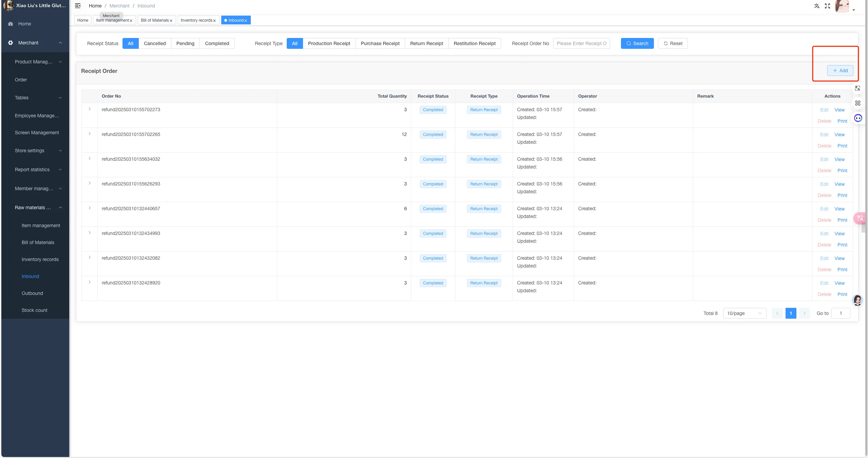Image resolution: width=868 pixels, height=458 pixels.
Task: Close the Bill of Materials tab
Action: pyautogui.click(x=171, y=21)
